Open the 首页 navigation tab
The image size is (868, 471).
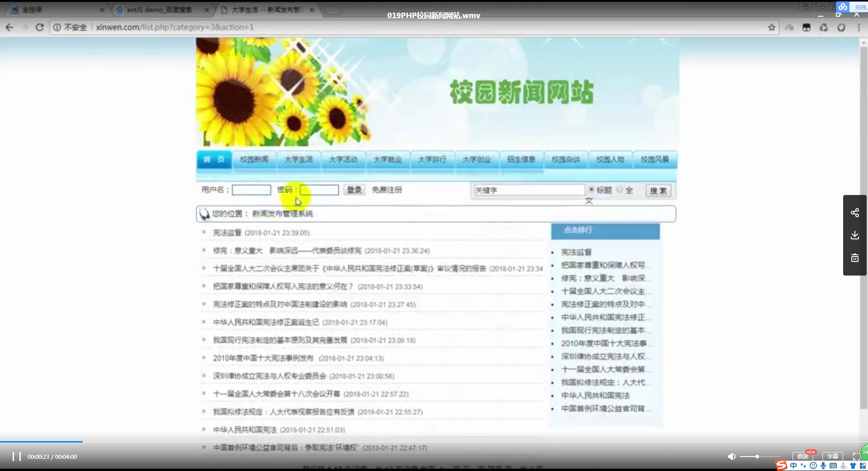pos(214,159)
